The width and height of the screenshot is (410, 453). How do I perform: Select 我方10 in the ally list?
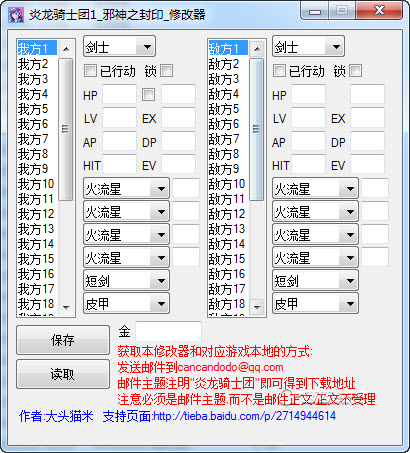(37, 184)
